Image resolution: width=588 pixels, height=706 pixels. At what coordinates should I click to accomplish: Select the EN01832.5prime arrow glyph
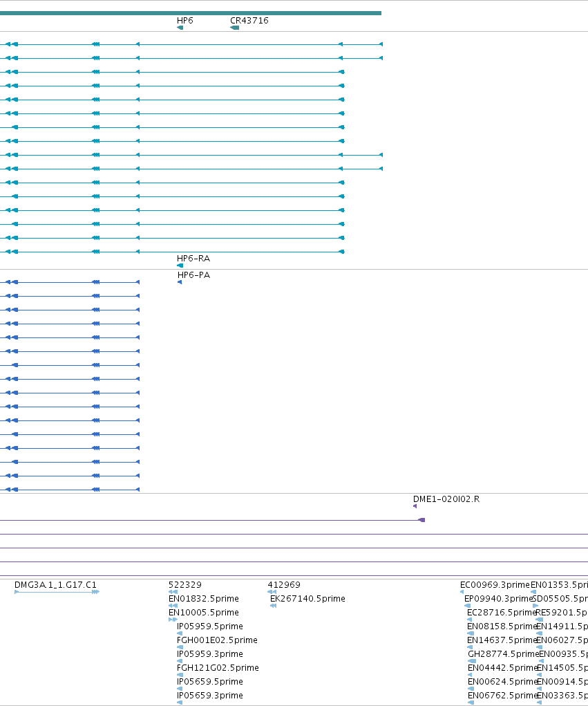[173, 606]
